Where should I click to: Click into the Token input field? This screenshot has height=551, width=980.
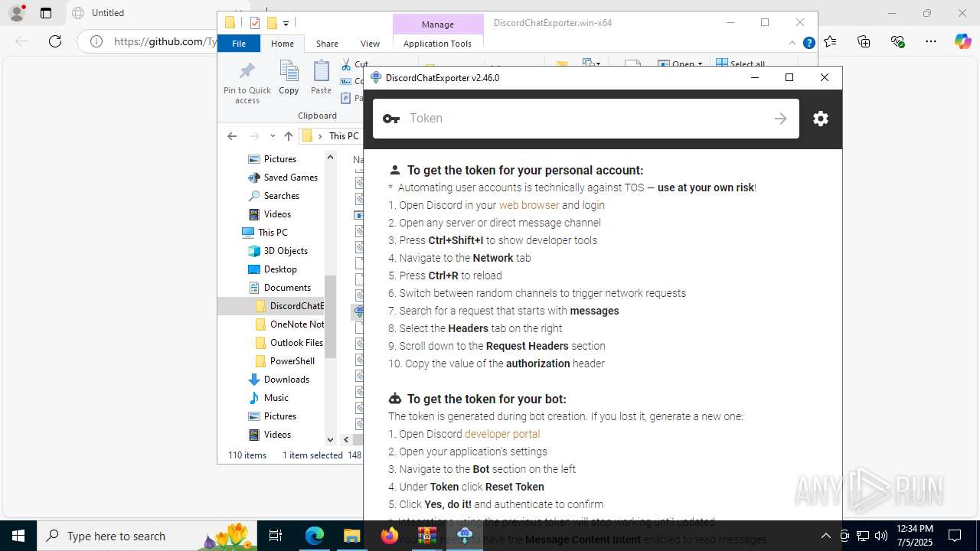coord(586,119)
